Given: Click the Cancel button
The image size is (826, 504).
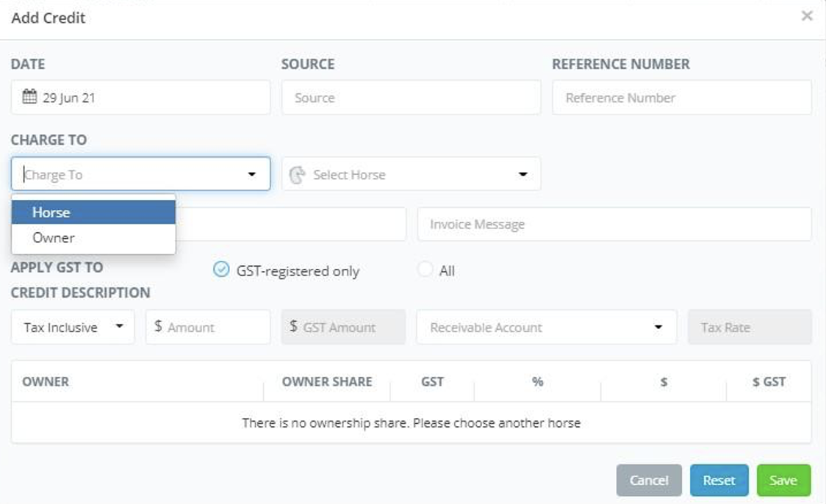Looking at the screenshot, I should 649,480.
